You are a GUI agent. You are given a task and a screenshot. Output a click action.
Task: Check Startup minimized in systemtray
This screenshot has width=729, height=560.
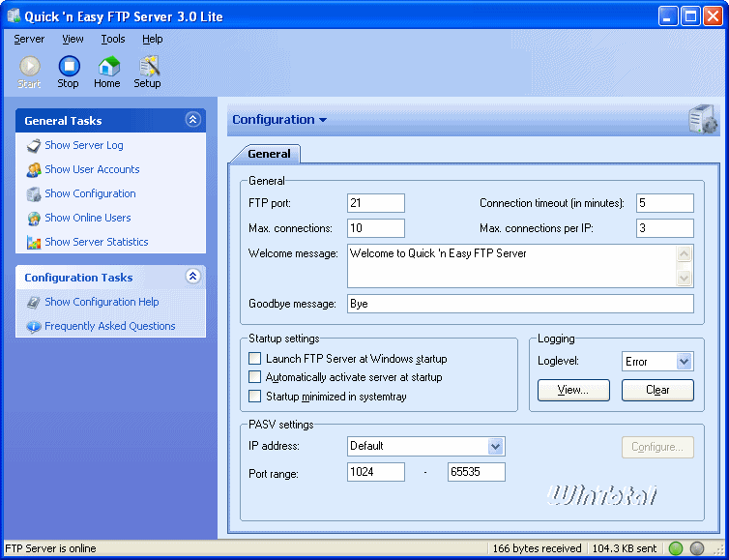coord(255,397)
